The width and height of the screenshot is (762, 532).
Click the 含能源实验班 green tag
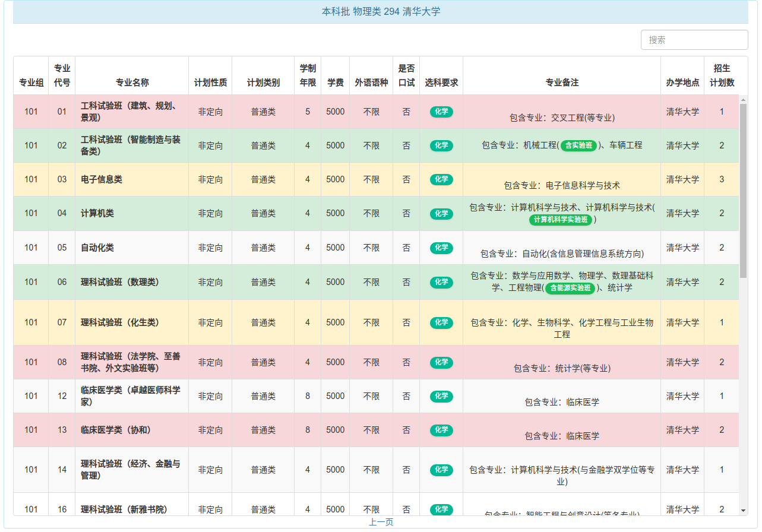point(570,288)
